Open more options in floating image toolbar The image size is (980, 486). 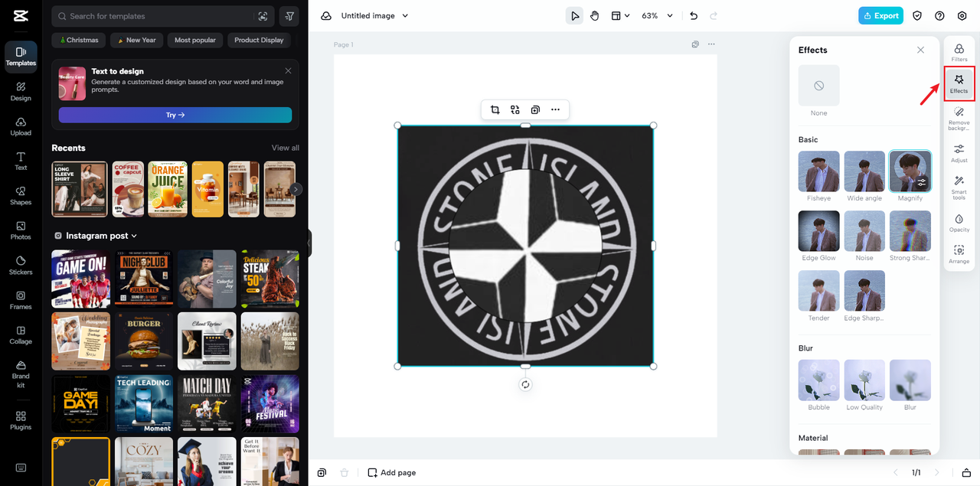point(555,109)
